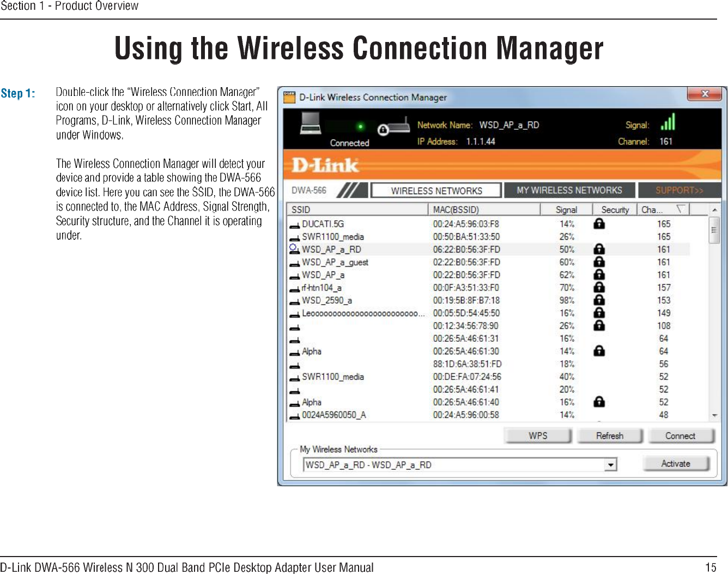Sort by Channel column header

pyautogui.click(x=663, y=210)
